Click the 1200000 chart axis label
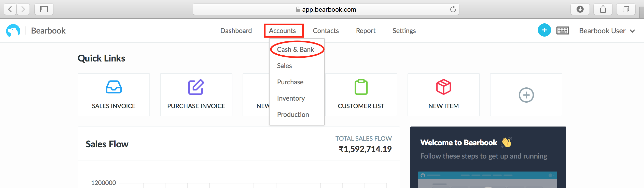This screenshot has width=644, height=188. (103, 183)
